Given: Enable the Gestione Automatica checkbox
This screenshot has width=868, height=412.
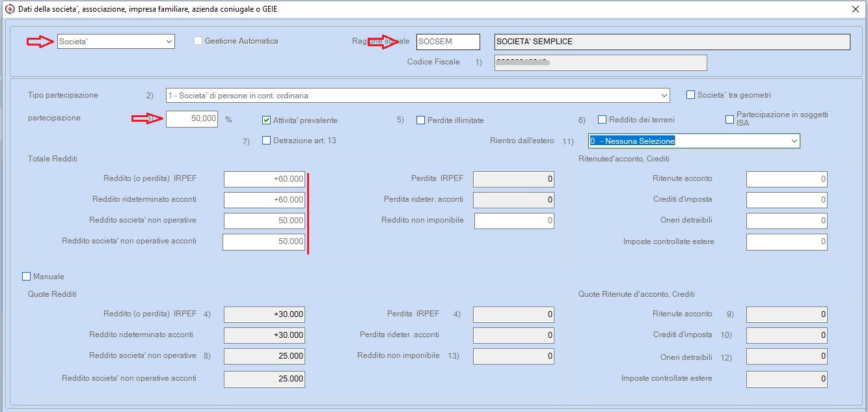Looking at the screenshot, I should tap(198, 41).
